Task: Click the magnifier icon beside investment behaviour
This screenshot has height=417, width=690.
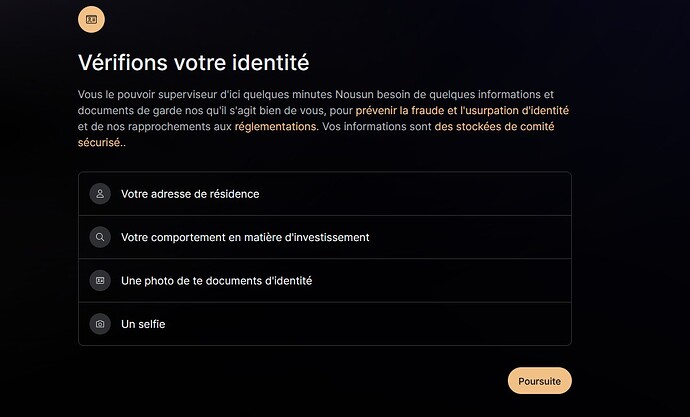Action: pos(100,237)
